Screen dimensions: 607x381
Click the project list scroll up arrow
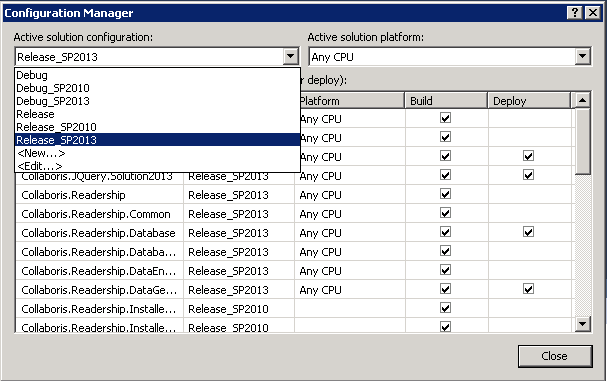tap(582, 100)
